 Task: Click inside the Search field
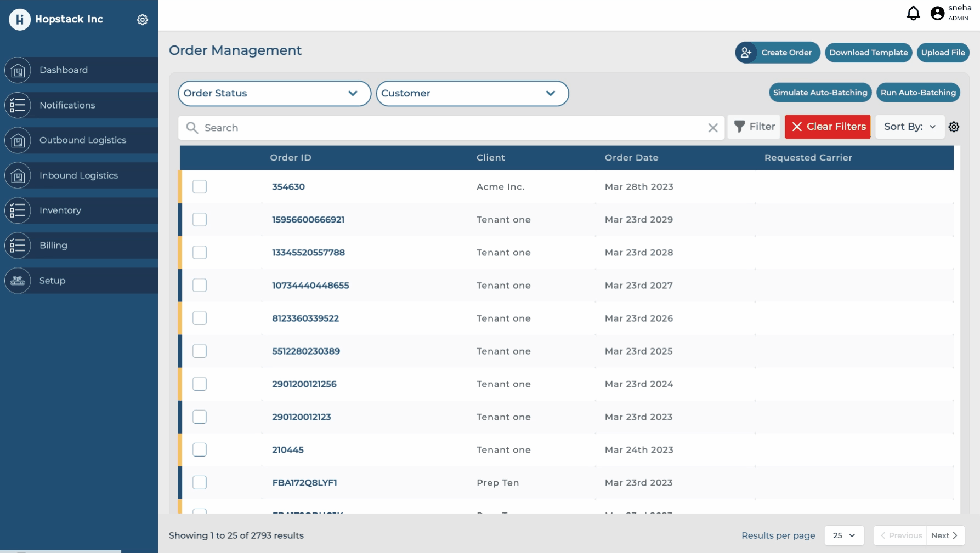450,128
